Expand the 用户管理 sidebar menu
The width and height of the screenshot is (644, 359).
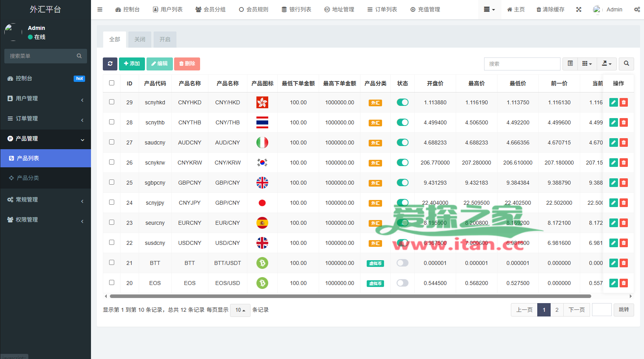point(45,98)
